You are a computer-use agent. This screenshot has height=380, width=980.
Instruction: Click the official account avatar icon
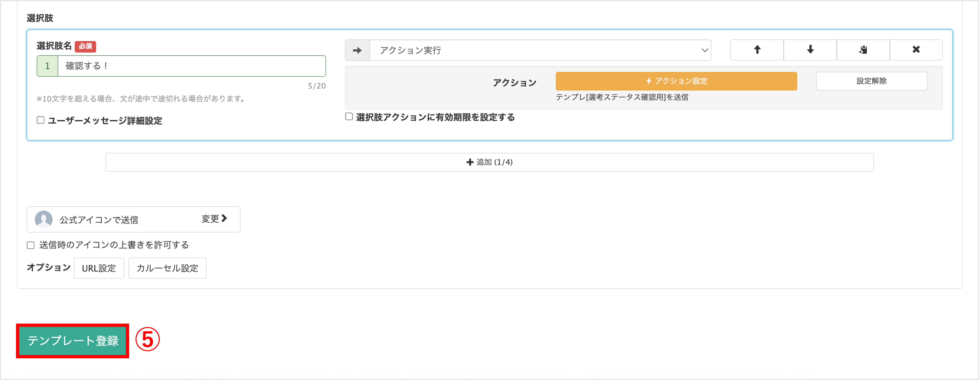pyautogui.click(x=44, y=219)
